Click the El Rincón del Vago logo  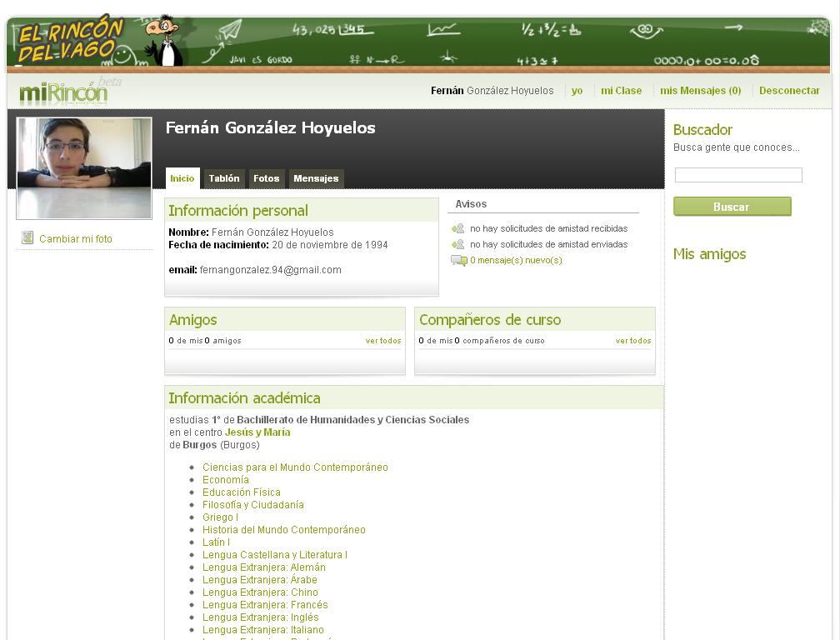pos(71,42)
